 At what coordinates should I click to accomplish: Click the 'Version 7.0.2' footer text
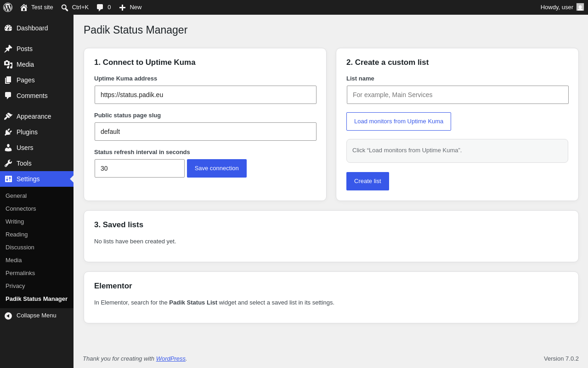[x=561, y=359]
